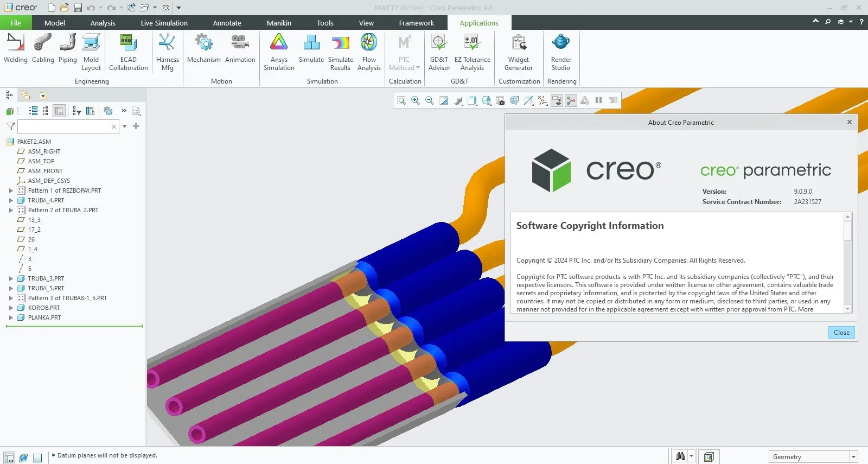
Task: Click Save icon in quick access toolbar
Action: (78, 8)
